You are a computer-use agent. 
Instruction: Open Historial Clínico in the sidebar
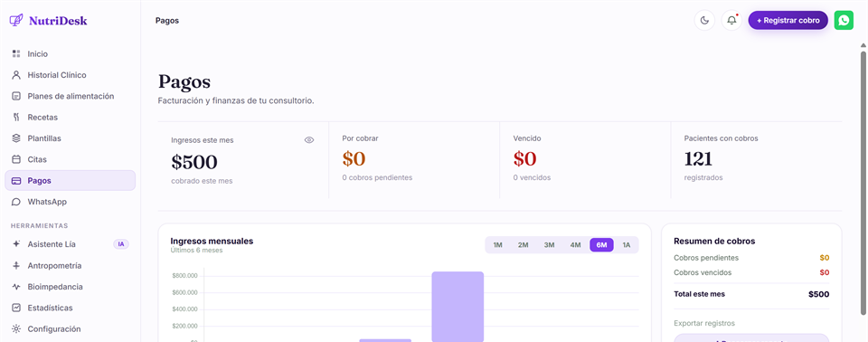click(x=70, y=75)
